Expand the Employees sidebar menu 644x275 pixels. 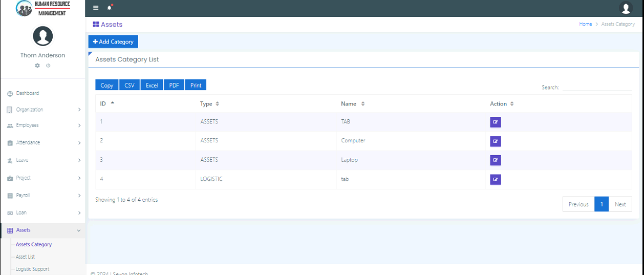(x=43, y=125)
